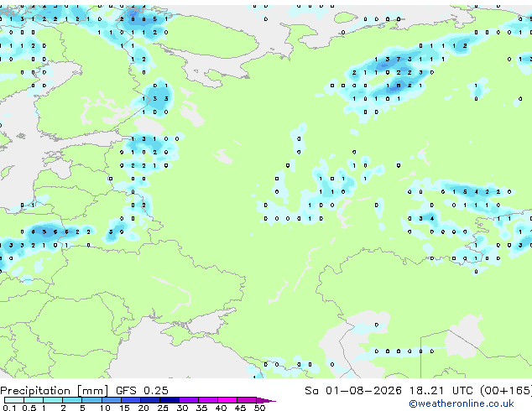Click the '35' legend scale label

(x=201, y=408)
